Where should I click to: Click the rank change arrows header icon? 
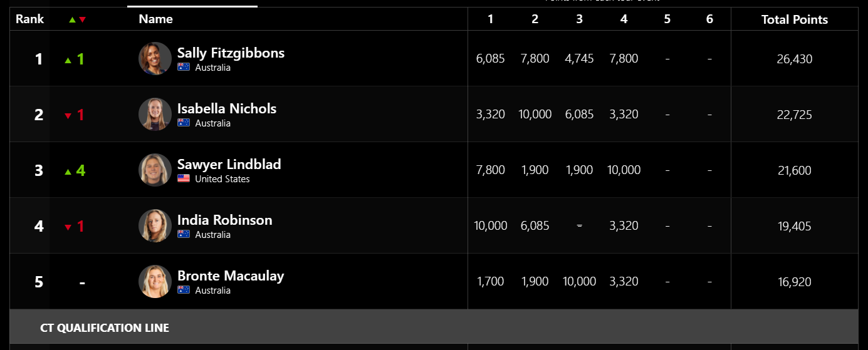click(78, 19)
